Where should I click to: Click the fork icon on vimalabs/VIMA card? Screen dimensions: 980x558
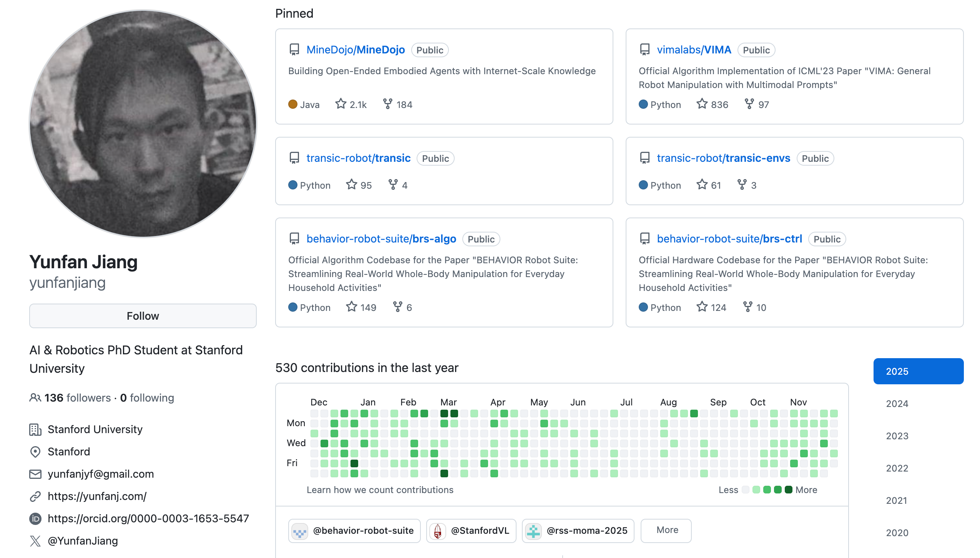coord(749,104)
